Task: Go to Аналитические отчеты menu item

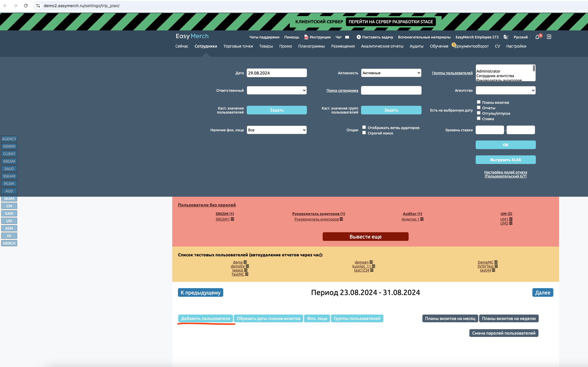Action: pyautogui.click(x=382, y=46)
